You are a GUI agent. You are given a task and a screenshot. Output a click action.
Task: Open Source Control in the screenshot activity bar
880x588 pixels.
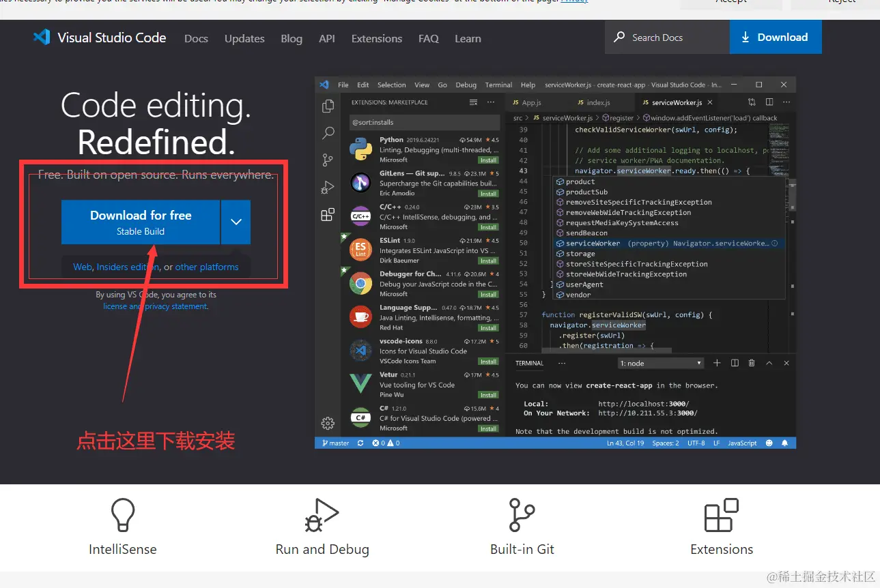click(328, 160)
